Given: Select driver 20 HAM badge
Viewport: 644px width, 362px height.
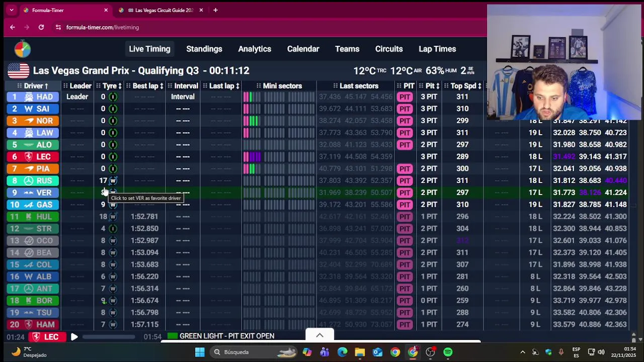Looking at the screenshot, I should (33, 324).
